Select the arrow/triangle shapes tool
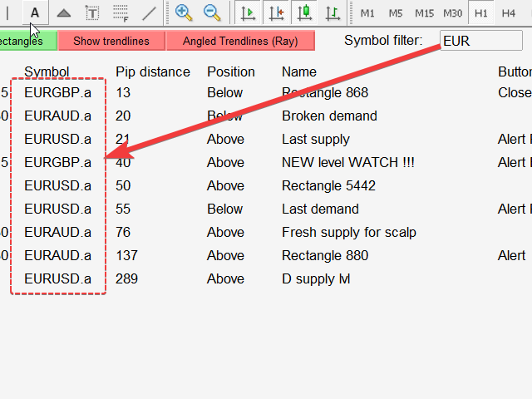The width and height of the screenshot is (532, 399). tap(64, 13)
